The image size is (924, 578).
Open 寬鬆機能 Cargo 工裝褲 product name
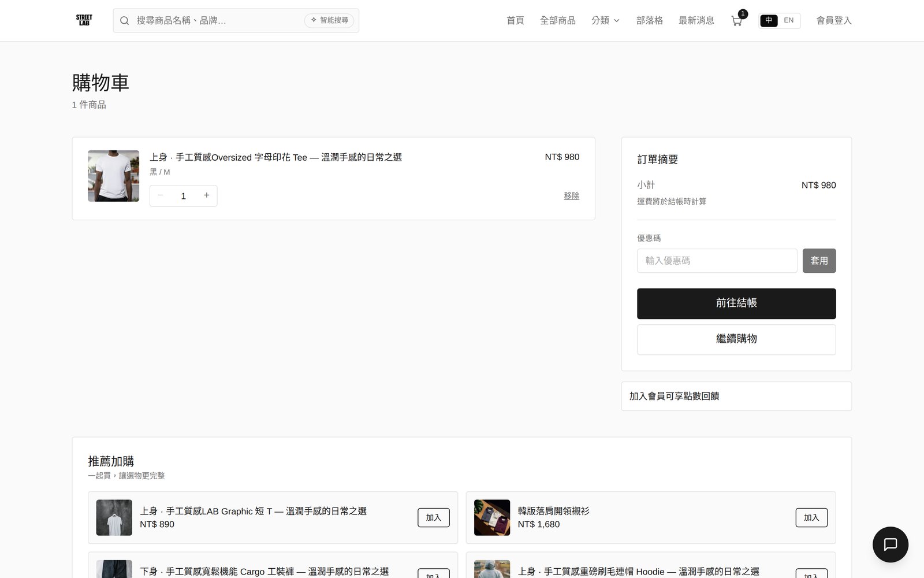click(x=264, y=571)
